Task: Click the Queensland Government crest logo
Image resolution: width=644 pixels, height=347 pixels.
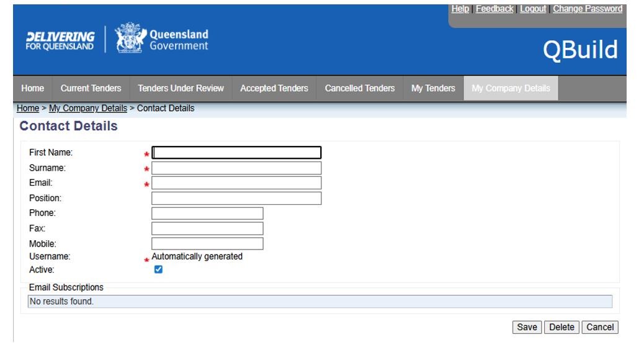Action: 130,38
